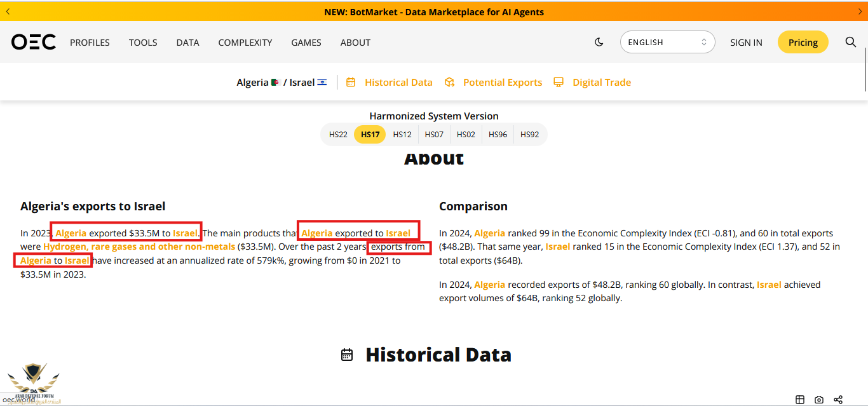Open the PROFILES menu
Image resolution: width=868 pixels, height=406 pixels.
[x=90, y=43]
